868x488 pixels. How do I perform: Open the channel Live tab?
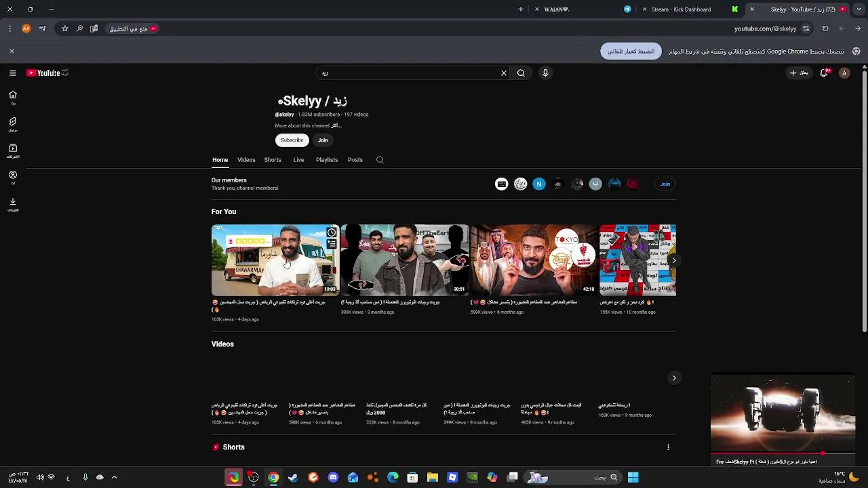[x=298, y=160]
